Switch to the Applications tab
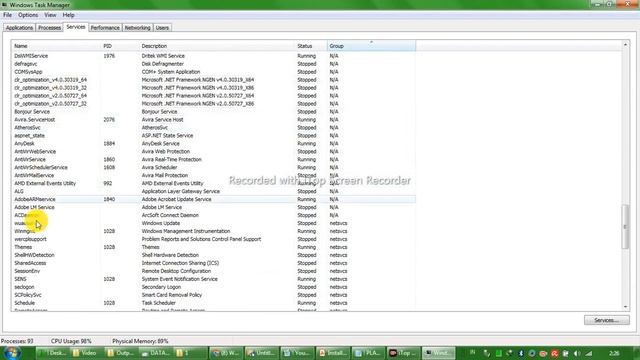This screenshot has height=360, width=640. coord(19,28)
